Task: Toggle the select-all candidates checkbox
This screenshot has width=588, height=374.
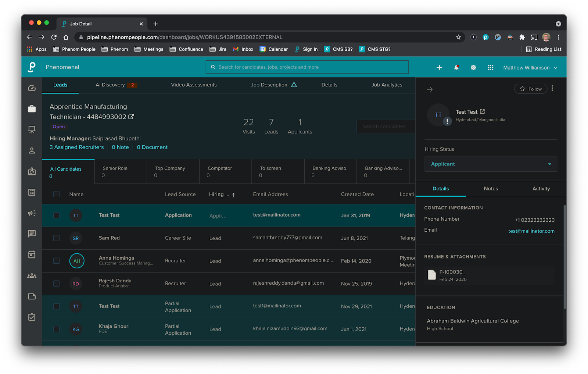Action: point(56,194)
